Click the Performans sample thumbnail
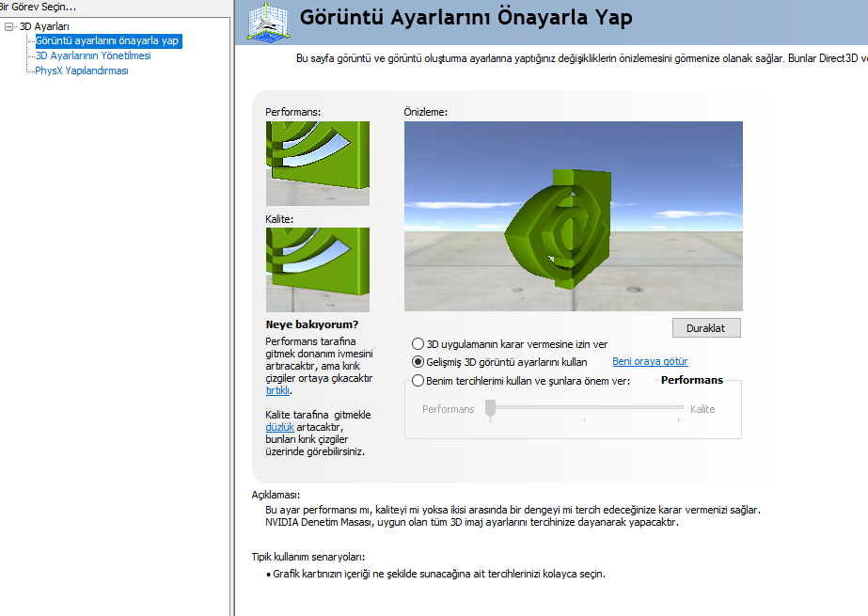The width and height of the screenshot is (868, 616). [318, 164]
